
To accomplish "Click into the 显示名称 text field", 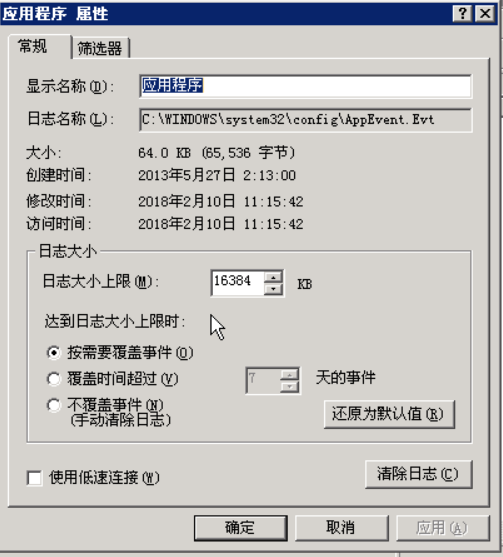I will (x=305, y=86).
